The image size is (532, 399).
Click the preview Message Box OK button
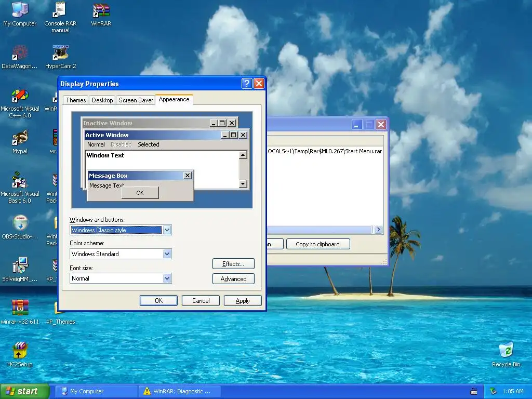(x=140, y=193)
